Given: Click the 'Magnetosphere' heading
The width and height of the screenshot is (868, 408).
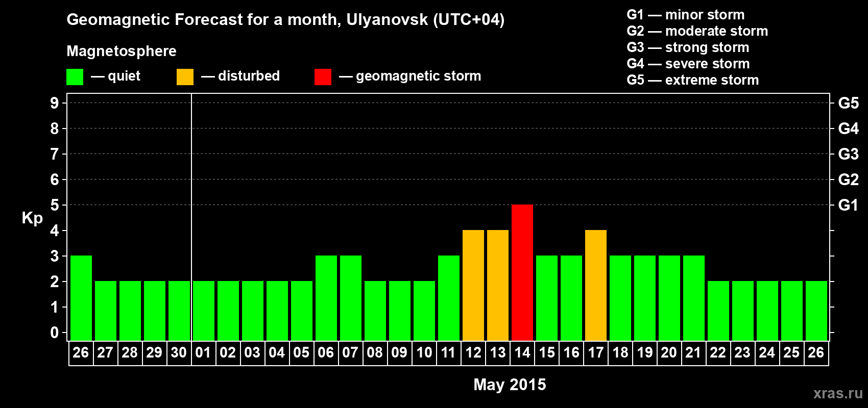Looking at the screenshot, I should [122, 52].
